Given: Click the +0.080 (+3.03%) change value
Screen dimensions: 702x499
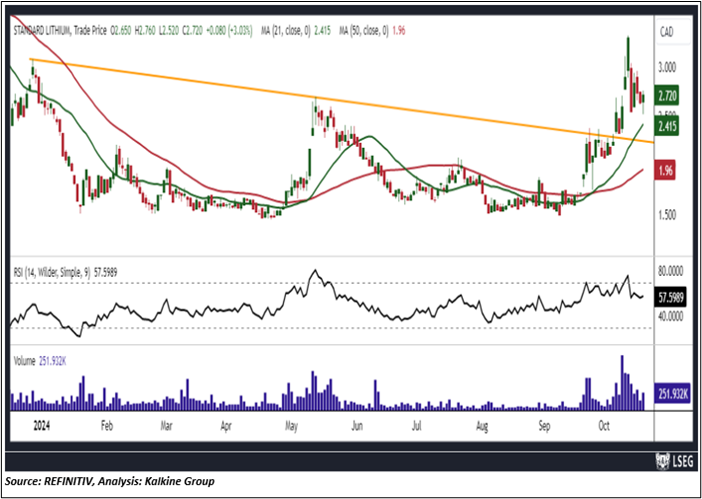Looking at the screenshot, I should click(229, 31).
